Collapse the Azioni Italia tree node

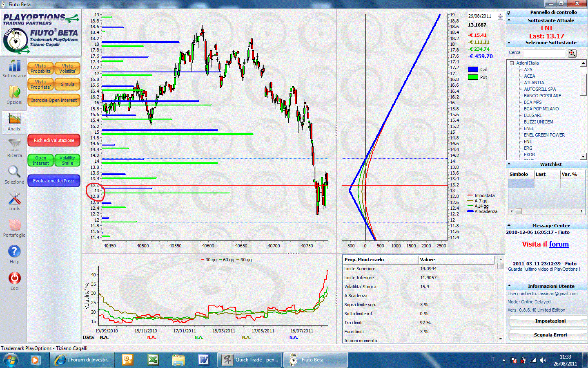point(512,63)
